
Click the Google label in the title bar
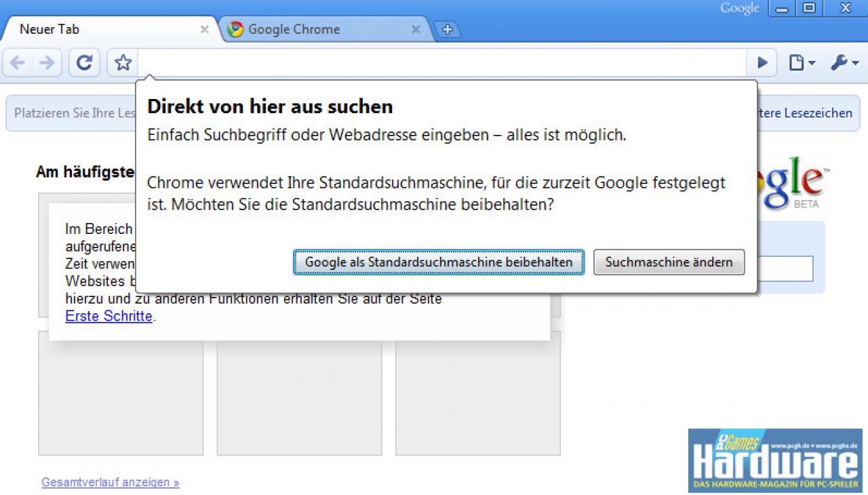740,8
